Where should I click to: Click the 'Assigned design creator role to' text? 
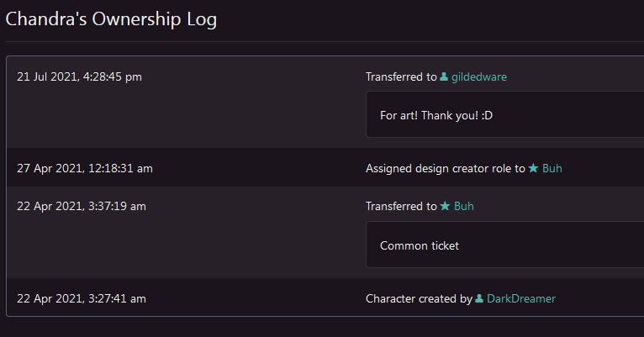[x=445, y=168]
